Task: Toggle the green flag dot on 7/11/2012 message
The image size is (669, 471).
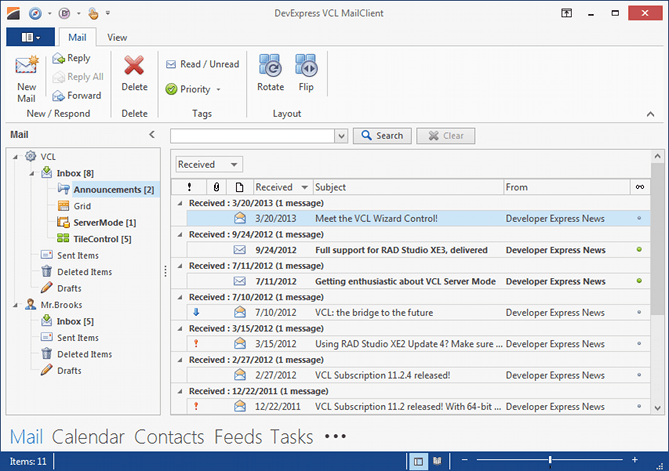Action: click(x=639, y=281)
